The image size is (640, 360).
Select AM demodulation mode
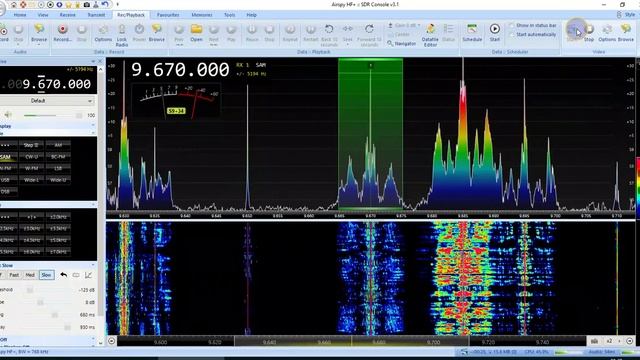pyautogui.click(x=58, y=145)
